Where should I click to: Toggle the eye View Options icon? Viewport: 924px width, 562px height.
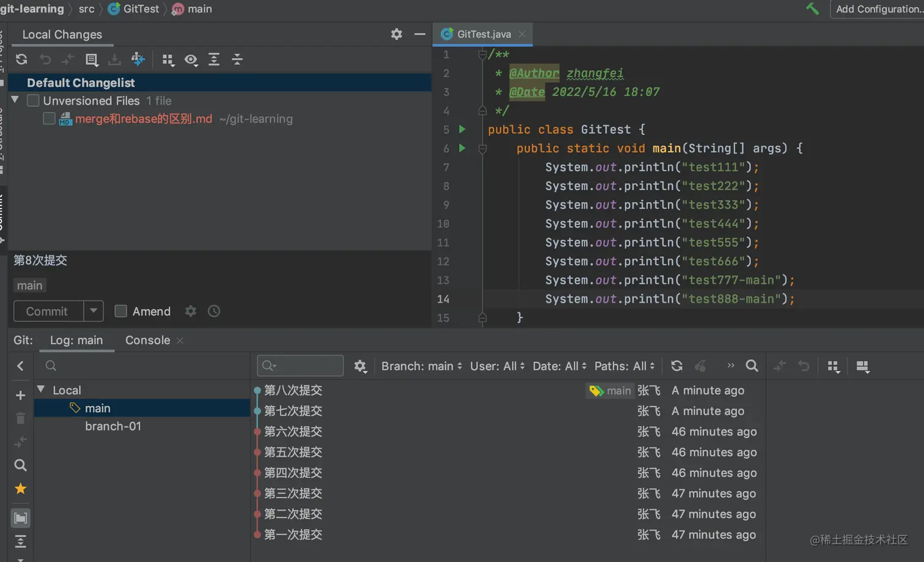(x=191, y=59)
